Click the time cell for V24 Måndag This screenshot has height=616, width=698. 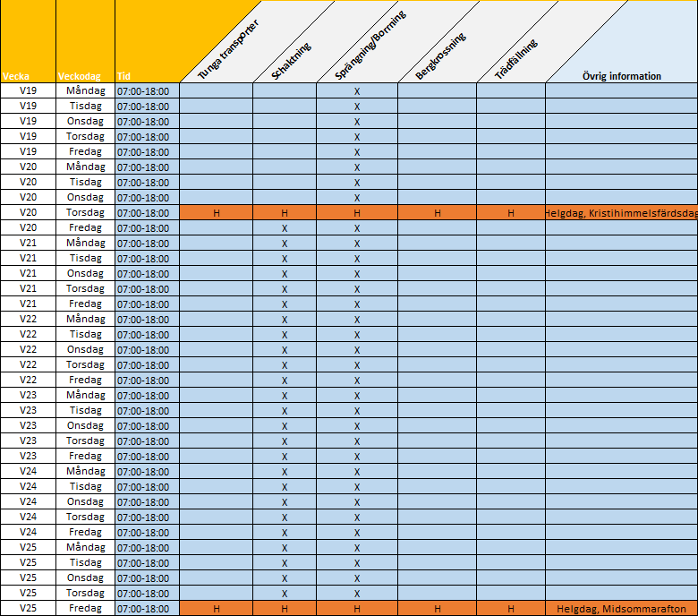(147, 471)
